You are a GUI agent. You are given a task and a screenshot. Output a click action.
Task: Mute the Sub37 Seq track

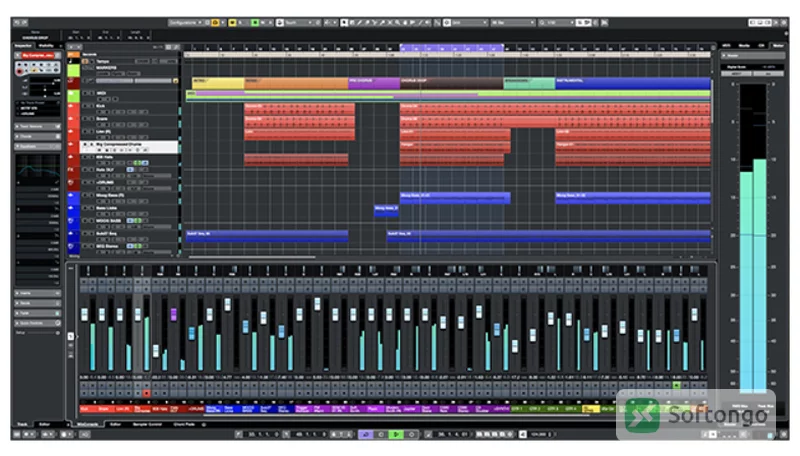click(85, 234)
